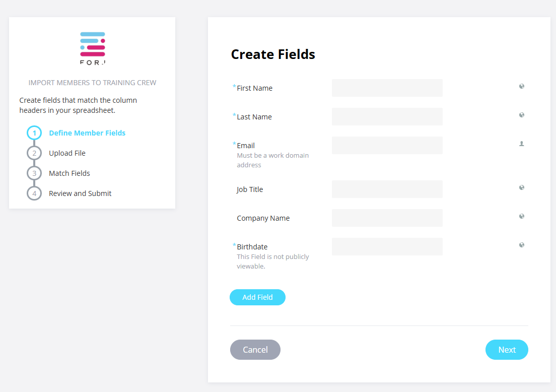Click the person icon beside Email
This screenshot has height=392, width=556.
[x=522, y=144]
